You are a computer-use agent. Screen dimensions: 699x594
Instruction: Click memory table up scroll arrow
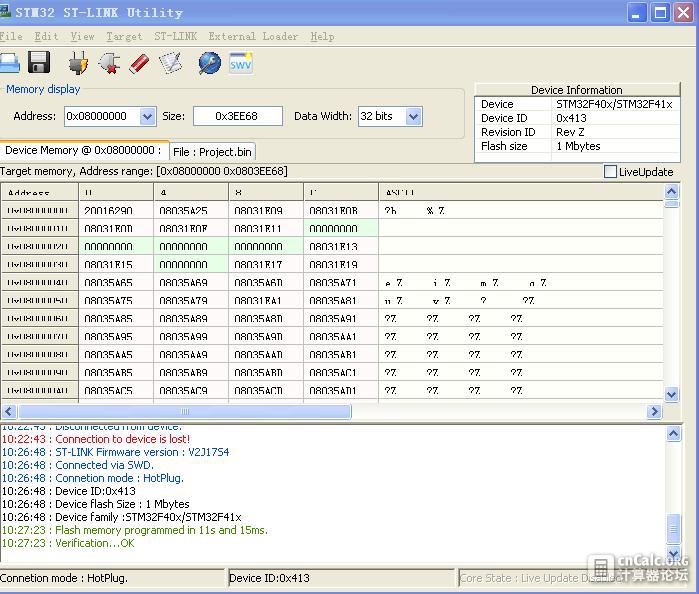(671, 192)
